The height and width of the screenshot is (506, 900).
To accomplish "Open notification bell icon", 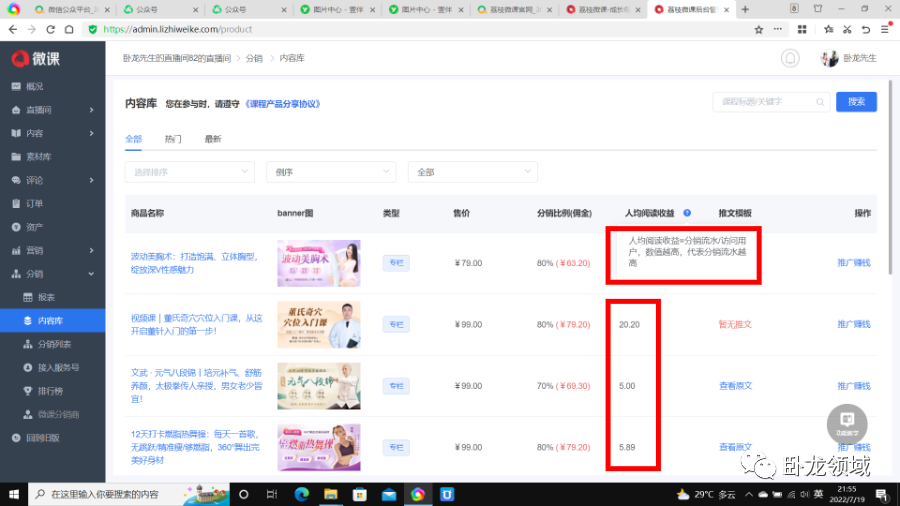I will point(790,58).
